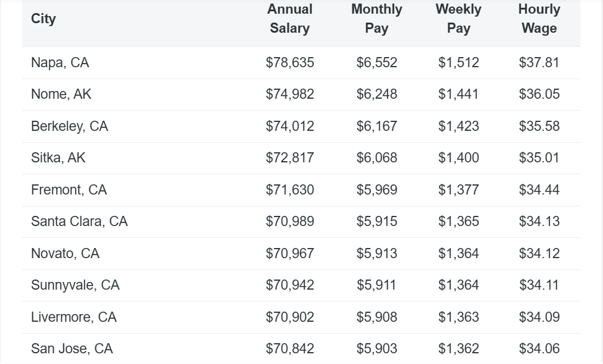
Task: Select the Fremont, CA city cell
Action: point(69,190)
